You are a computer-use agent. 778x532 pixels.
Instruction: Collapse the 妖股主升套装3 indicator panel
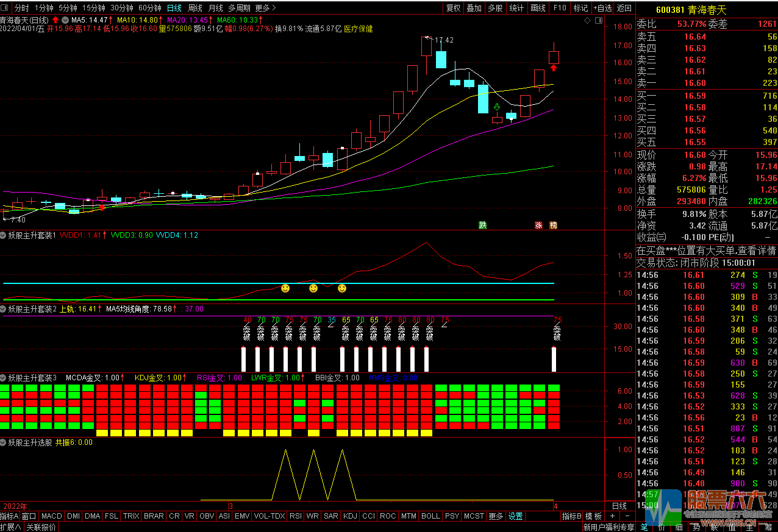coord(4,378)
